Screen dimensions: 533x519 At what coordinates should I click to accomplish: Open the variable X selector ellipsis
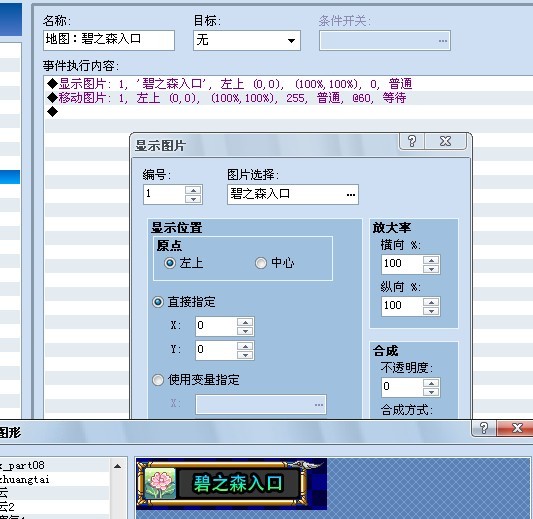tap(319, 404)
